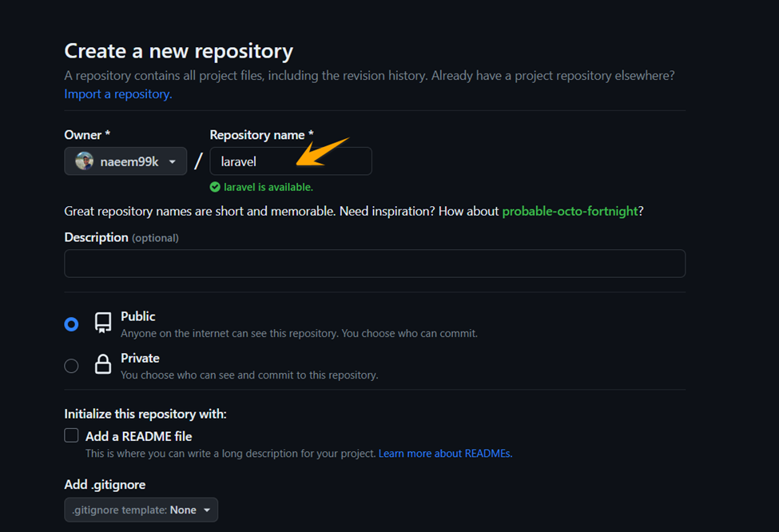
Task: Click the padlock icon beside Private
Action: [102, 363]
